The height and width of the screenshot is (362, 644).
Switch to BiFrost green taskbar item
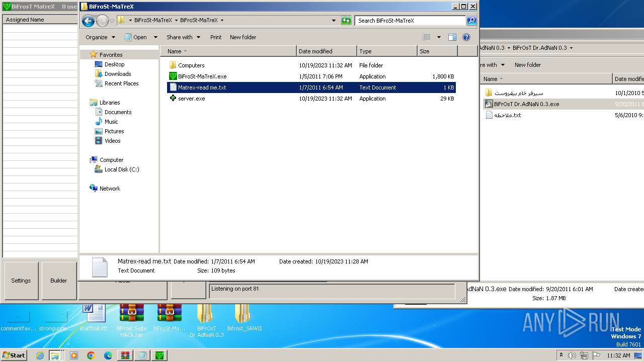159,355
